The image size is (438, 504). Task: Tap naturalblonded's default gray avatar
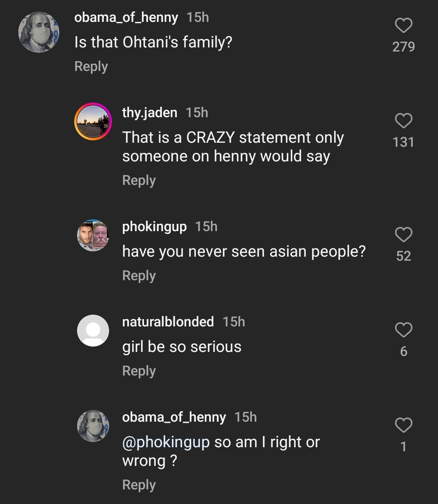[93, 330]
